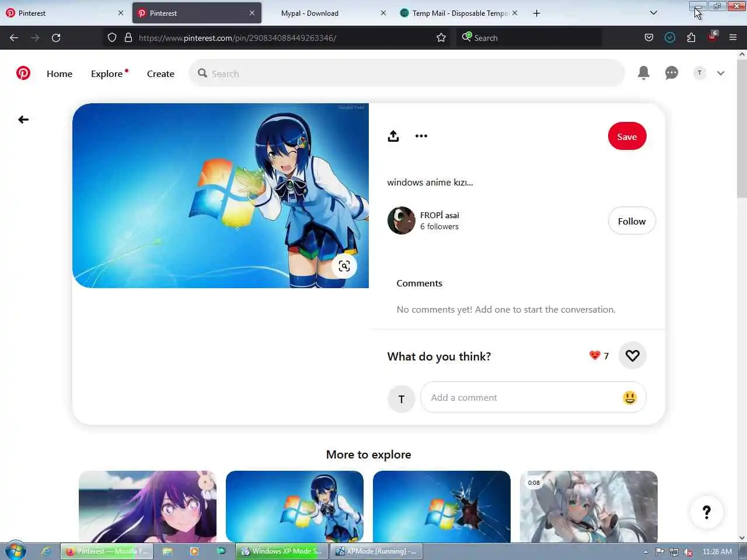This screenshot has height=560, width=747.
Task: Click the browser Search box
Action: tap(529, 38)
